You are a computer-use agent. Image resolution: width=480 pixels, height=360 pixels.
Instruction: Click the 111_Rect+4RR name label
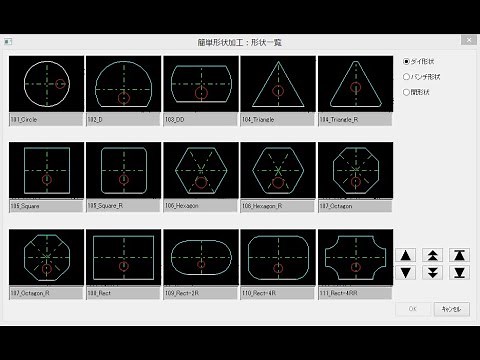[355, 293]
